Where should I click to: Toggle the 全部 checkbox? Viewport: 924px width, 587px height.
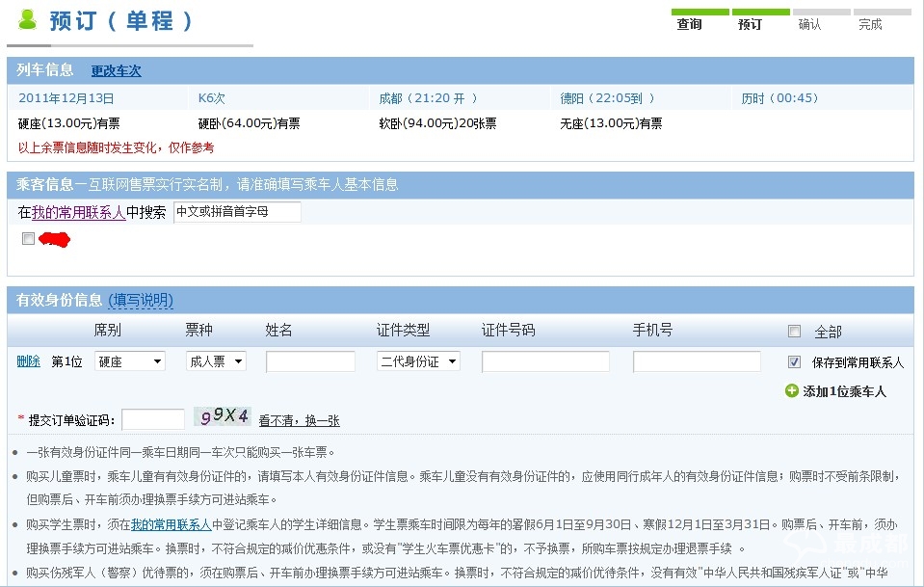tap(794, 332)
